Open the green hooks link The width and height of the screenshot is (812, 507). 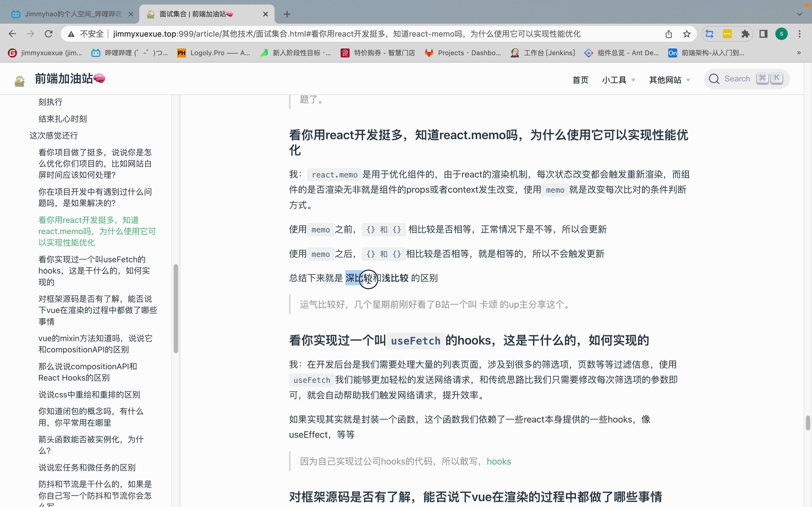tap(498, 461)
